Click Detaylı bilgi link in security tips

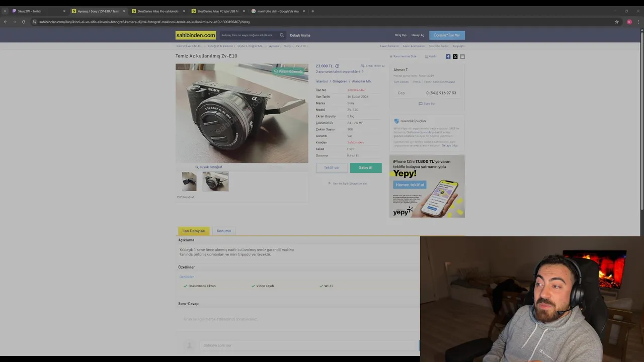pos(450,146)
